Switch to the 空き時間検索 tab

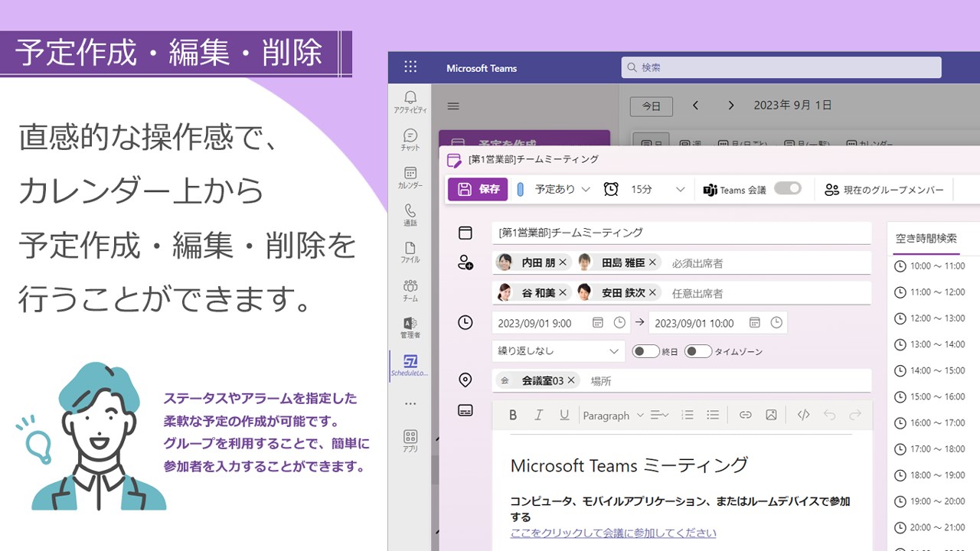tap(926, 239)
